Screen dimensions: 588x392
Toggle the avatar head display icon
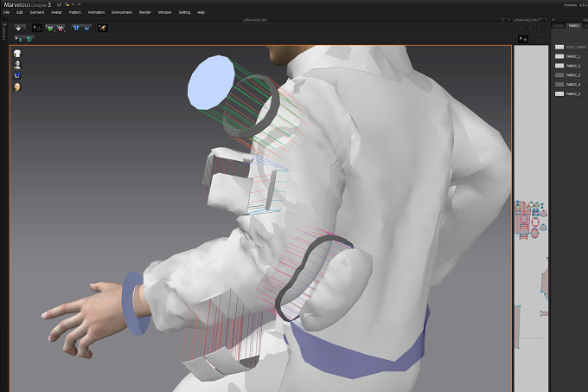17,87
